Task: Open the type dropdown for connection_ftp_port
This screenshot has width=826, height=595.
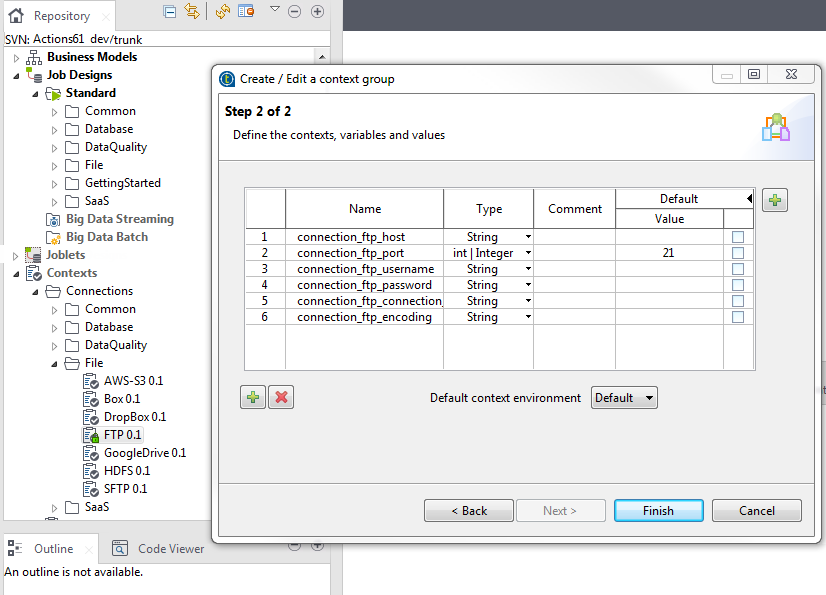Action: [x=528, y=253]
